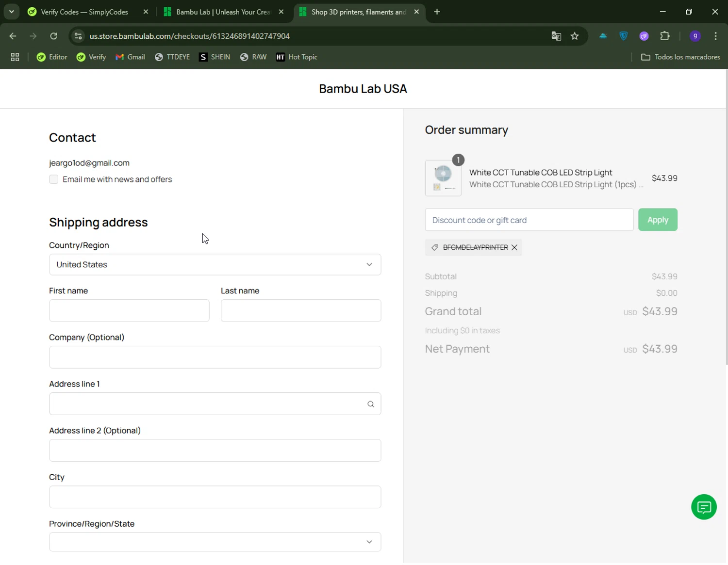Click the Address line 1 search icon
728x565 pixels.
tap(371, 404)
